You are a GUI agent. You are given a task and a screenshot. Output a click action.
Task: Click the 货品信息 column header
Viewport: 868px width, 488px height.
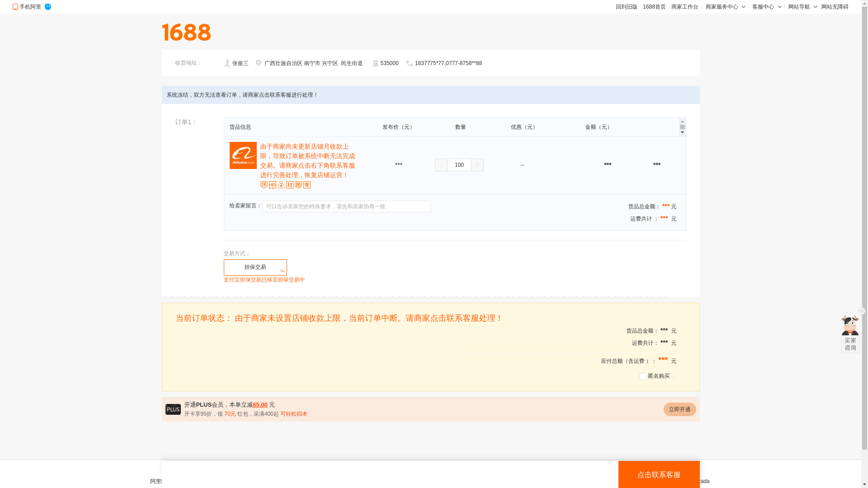pos(240,127)
